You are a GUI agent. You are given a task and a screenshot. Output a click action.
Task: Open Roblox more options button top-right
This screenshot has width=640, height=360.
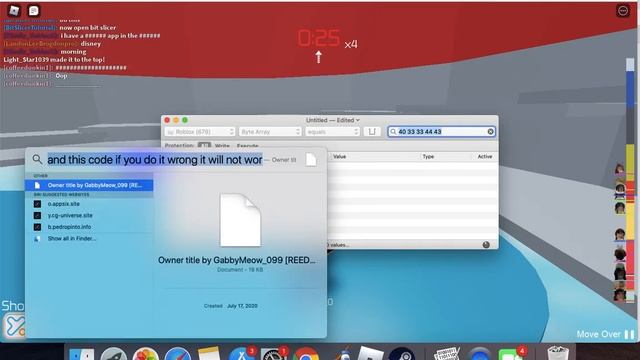coord(623,11)
